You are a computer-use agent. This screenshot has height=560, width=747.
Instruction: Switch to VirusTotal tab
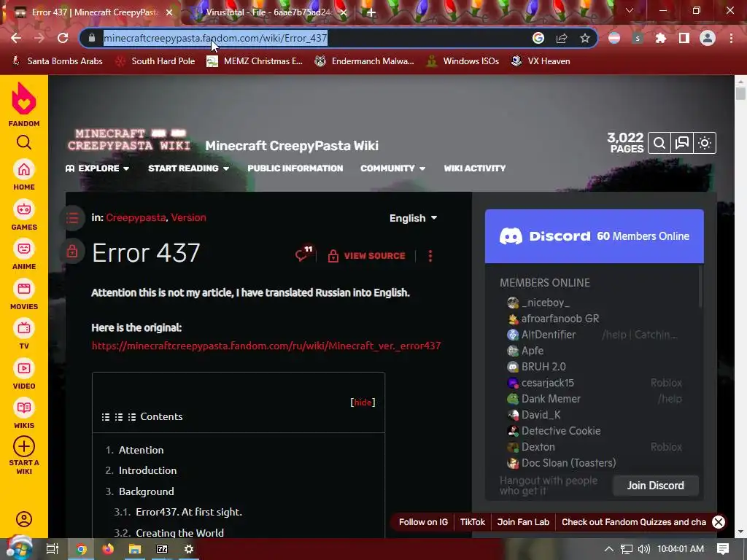[x=268, y=12]
